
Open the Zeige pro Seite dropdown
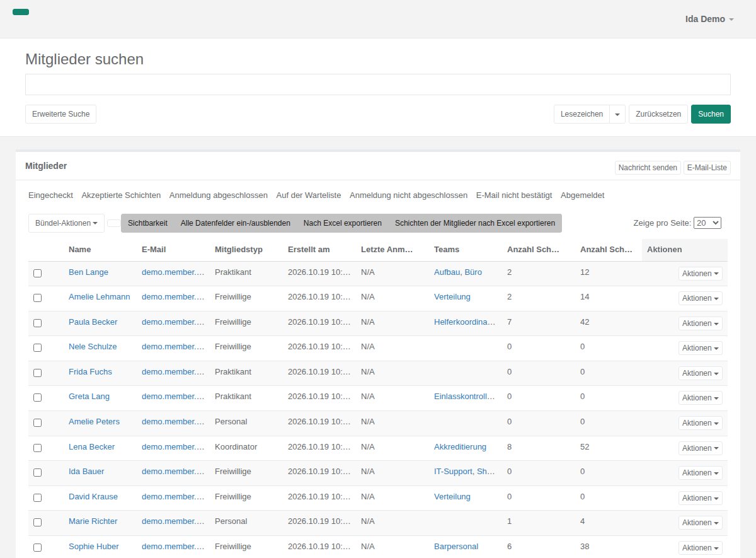[707, 223]
